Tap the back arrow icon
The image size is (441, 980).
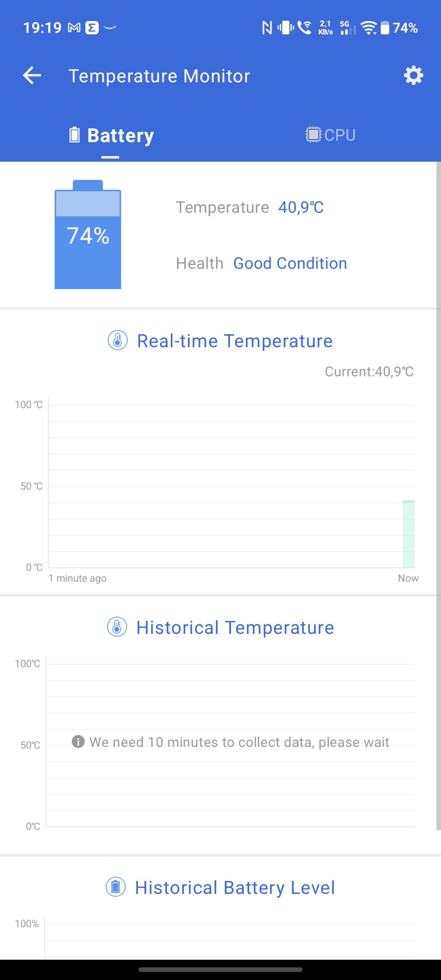click(32, 75)
